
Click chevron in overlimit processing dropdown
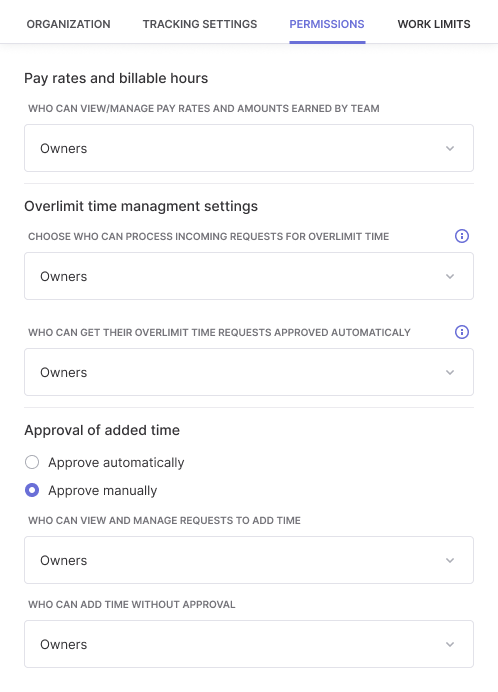coord(450,276)
